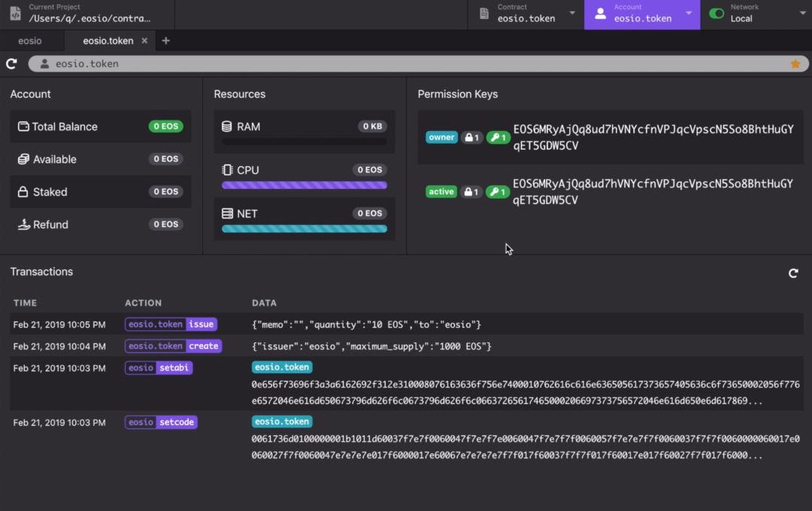Select the active permission public key text
The height and width of the screenshot is (511, 812).
point(653,192)
